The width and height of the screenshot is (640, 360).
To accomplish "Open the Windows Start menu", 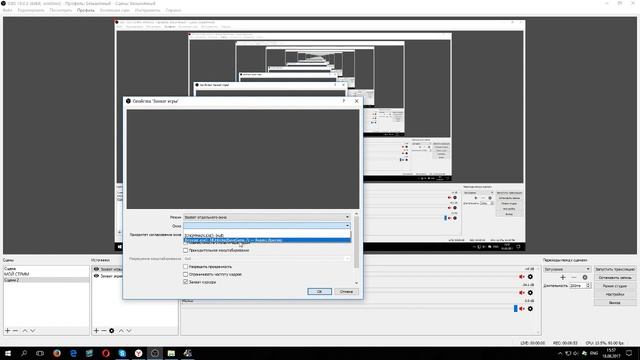I will [8, 353].
